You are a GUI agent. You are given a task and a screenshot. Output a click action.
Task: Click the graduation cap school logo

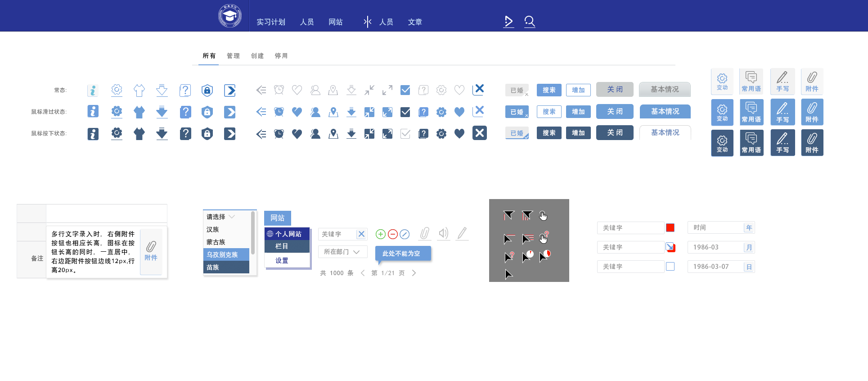tap(230, 16)
